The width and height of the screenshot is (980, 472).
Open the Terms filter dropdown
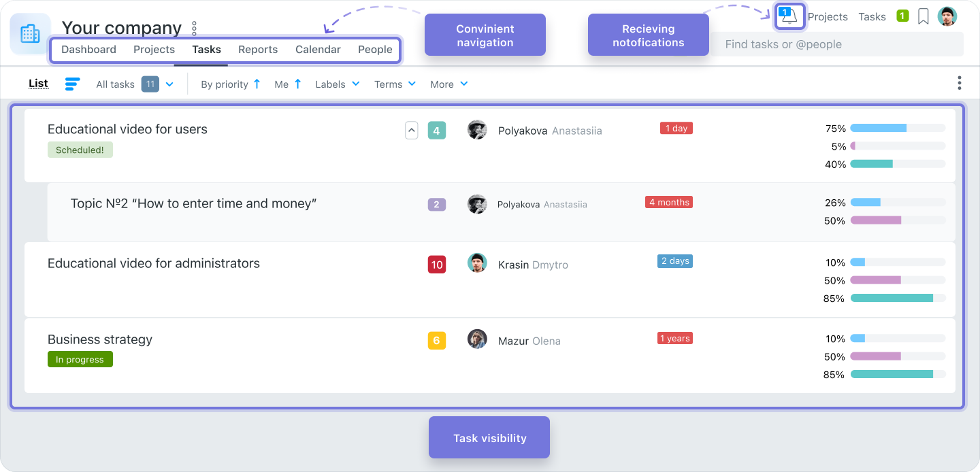point(395,84)
